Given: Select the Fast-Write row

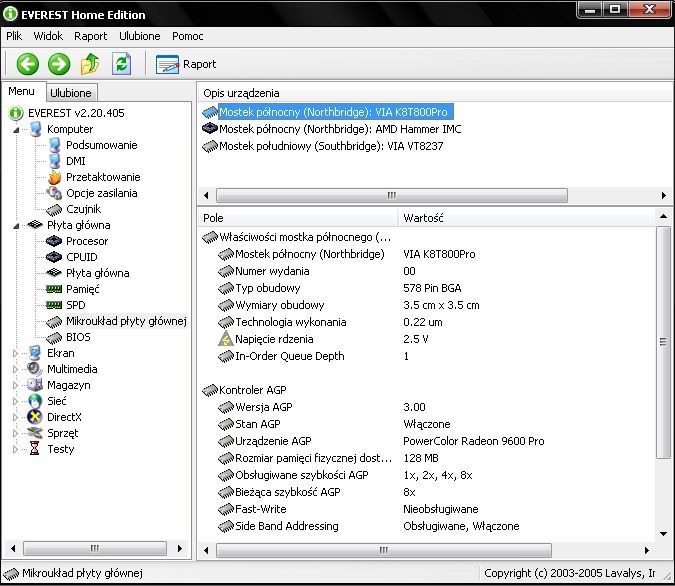Looking at the screenshot, I should coord(426,509).
